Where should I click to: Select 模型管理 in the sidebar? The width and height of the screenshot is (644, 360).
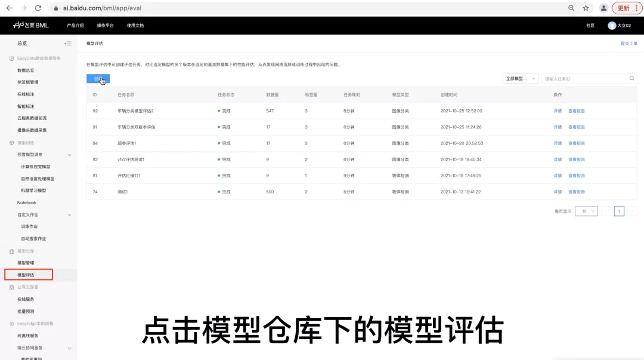click(x=26, y=263)
